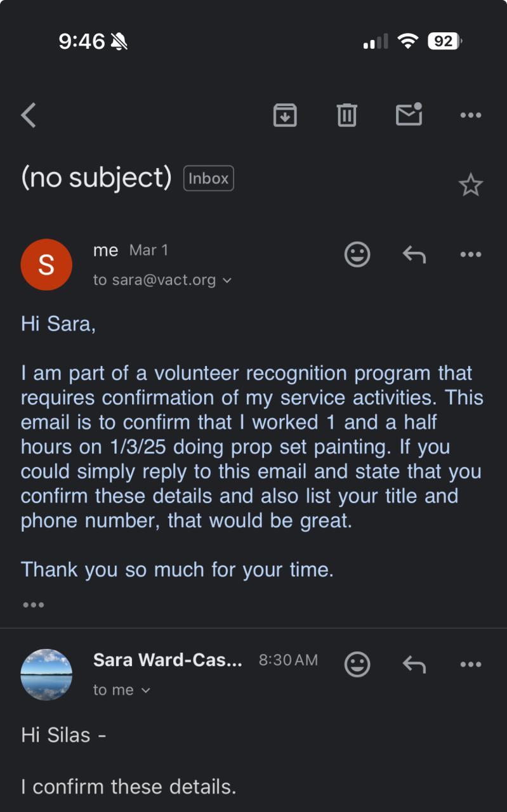Viewport: 507px width, 812px height.
Task: Open conversation more options menu
Action: pyautogui.click(x=470, y=115)
